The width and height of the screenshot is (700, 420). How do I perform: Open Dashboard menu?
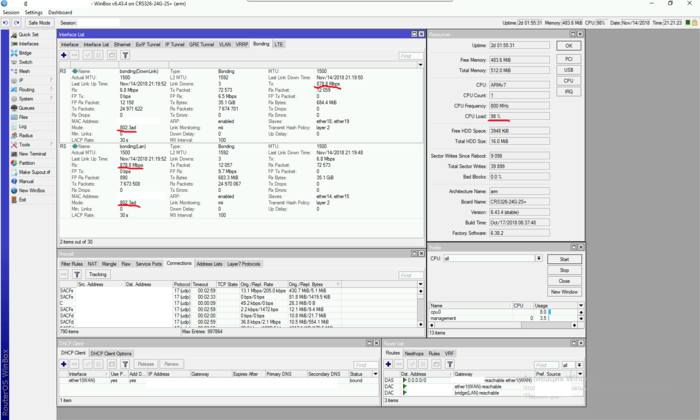coord(60,12)
